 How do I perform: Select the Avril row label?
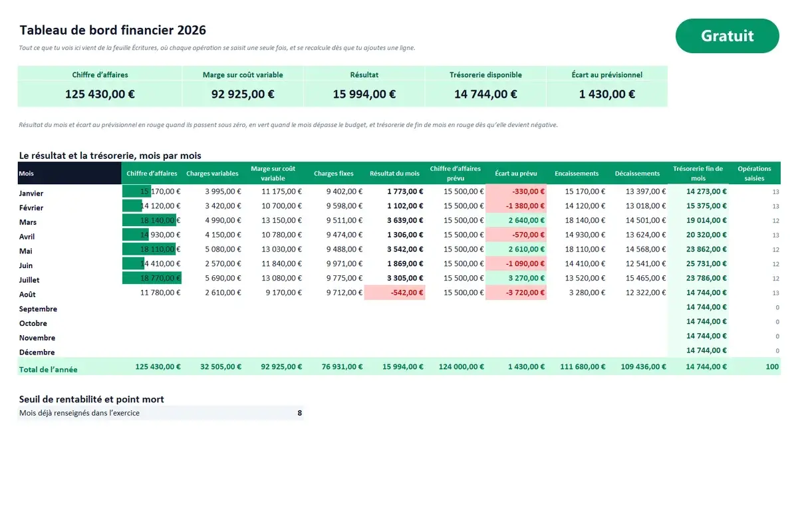[27, 236]
